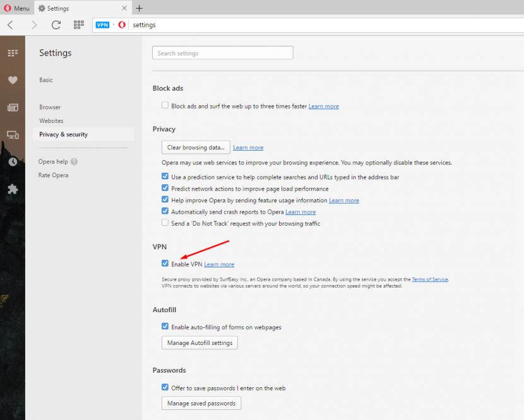This screenshot has height=420, width=524.
Task: Select Browser settings section
Action: click(50, 107)
